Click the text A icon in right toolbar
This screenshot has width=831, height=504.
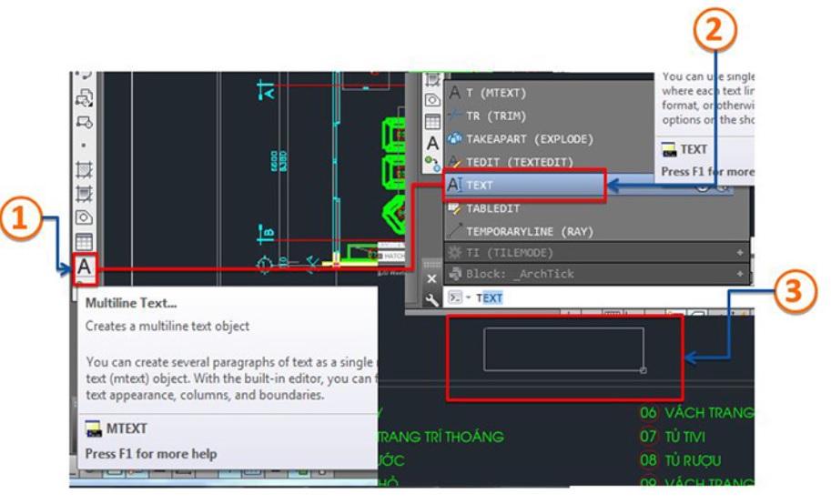(x=432, y=143)
